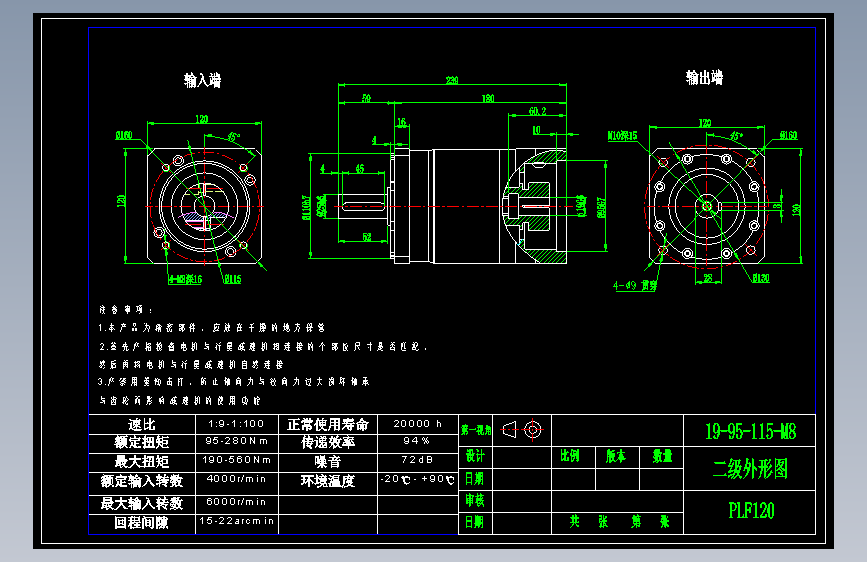This screenshot has height=562, width=867.
Task: Click the 6000r/min value cell
Action: (x=237, y=502)
